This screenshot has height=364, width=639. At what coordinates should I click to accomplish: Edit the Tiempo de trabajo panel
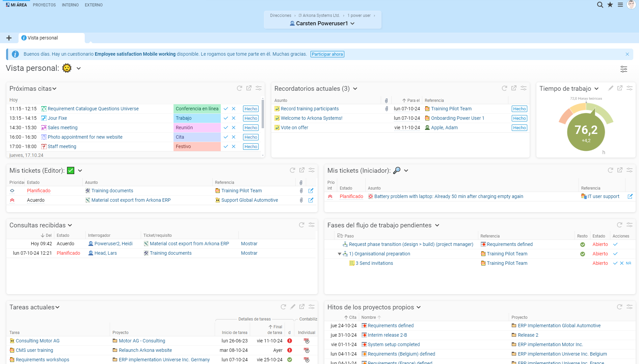(x=611, y=88)
